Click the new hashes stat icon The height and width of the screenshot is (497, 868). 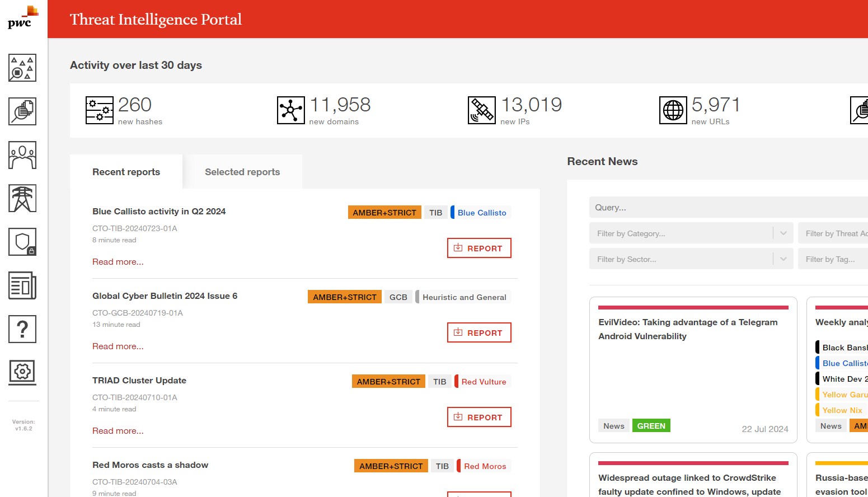[x=100, y=110]
